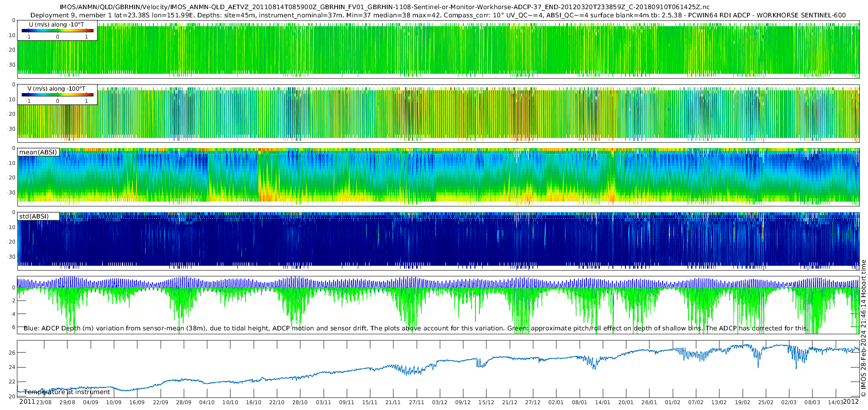Select the 'V (m/s) along -100°T' legend label

(x=56, y=89)
